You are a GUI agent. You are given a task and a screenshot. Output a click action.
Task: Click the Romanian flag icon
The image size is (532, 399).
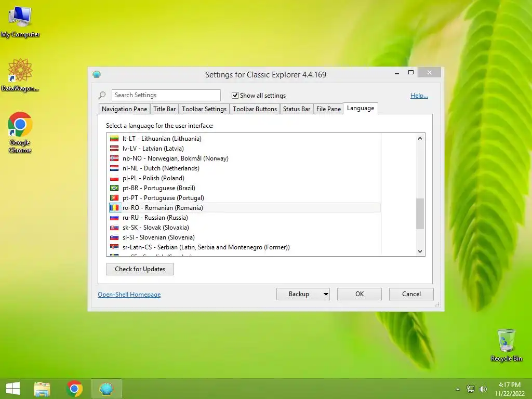[114, 208]
